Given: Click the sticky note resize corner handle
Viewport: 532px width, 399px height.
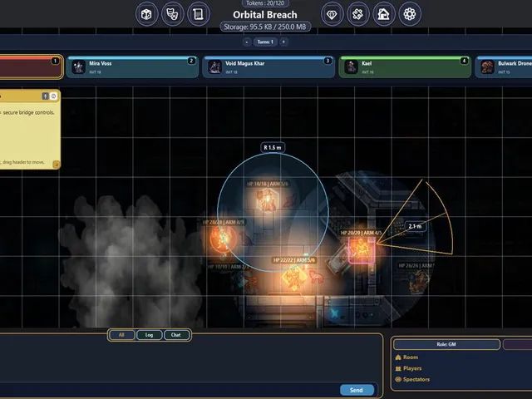Looking at the screenshot, I should tap(57, 165).
